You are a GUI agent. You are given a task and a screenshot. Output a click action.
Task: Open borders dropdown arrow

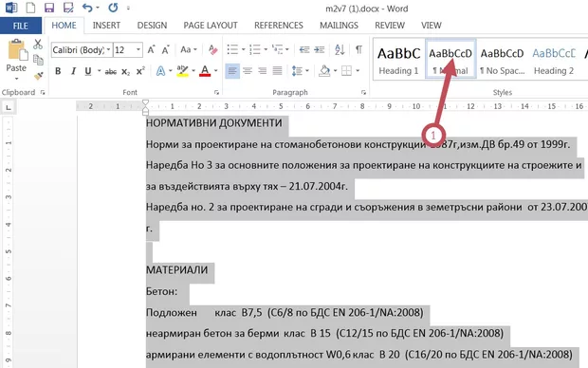tap(358, 71)
